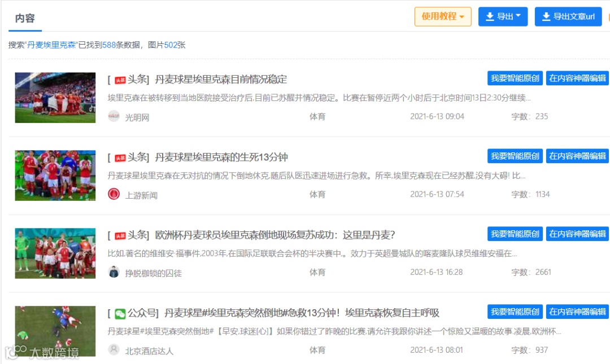Click 在内容神器编辑 for 这里是丹麦 article
This screenshot has width=610, height=364.
pos(577,234)
